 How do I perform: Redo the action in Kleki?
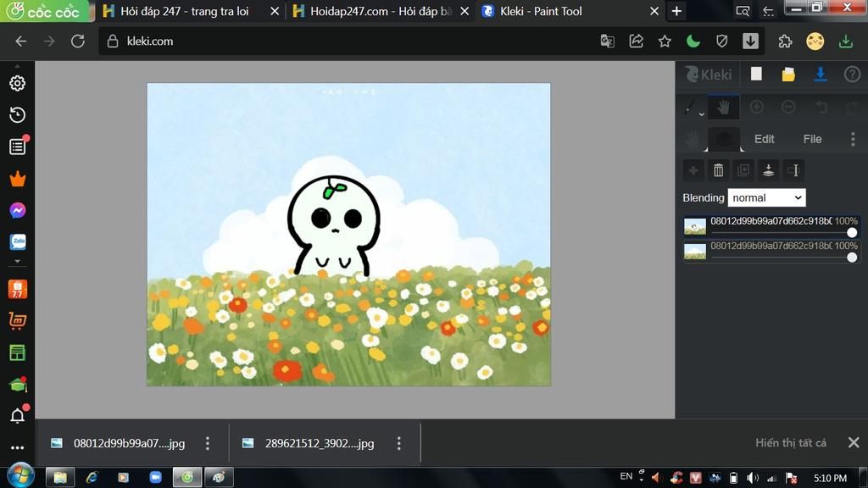tap(853, 107)
